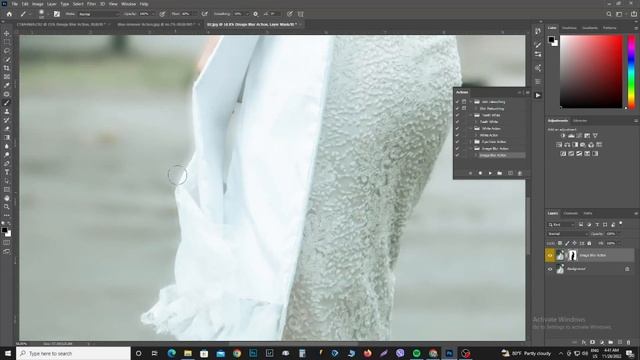Create new action set folder
The image size is (640, 360).
[x=500, y=173]
